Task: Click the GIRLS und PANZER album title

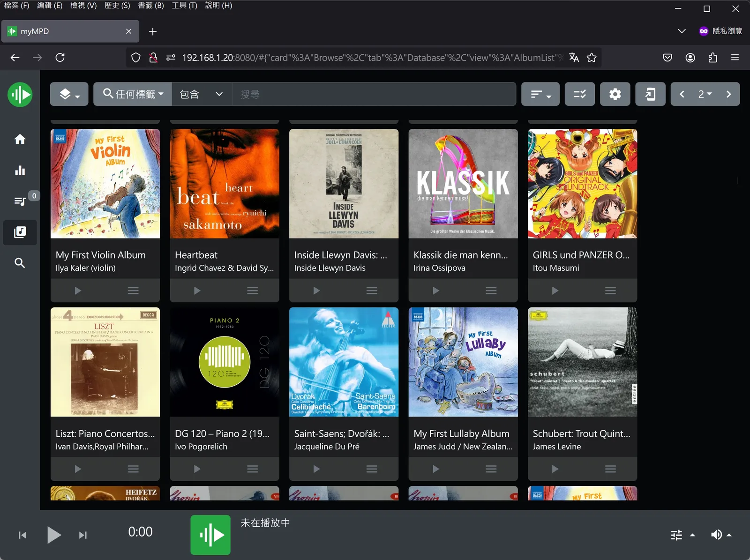Action: 581,255
